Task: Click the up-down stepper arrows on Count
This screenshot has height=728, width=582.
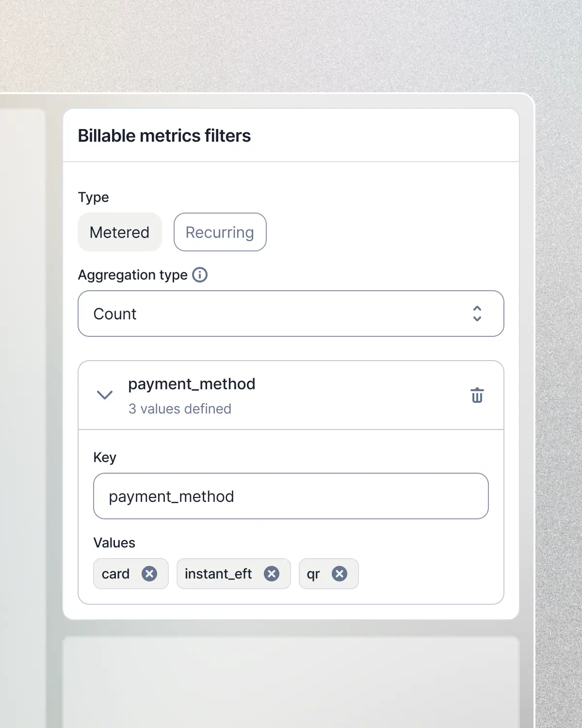Action: tap(477, 314)
